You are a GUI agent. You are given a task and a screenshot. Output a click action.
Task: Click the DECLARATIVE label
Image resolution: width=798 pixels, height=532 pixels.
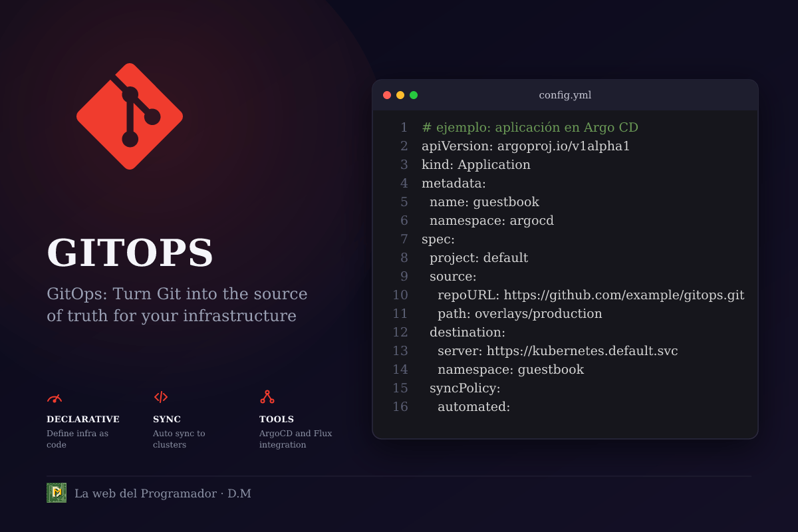point(83,420)
